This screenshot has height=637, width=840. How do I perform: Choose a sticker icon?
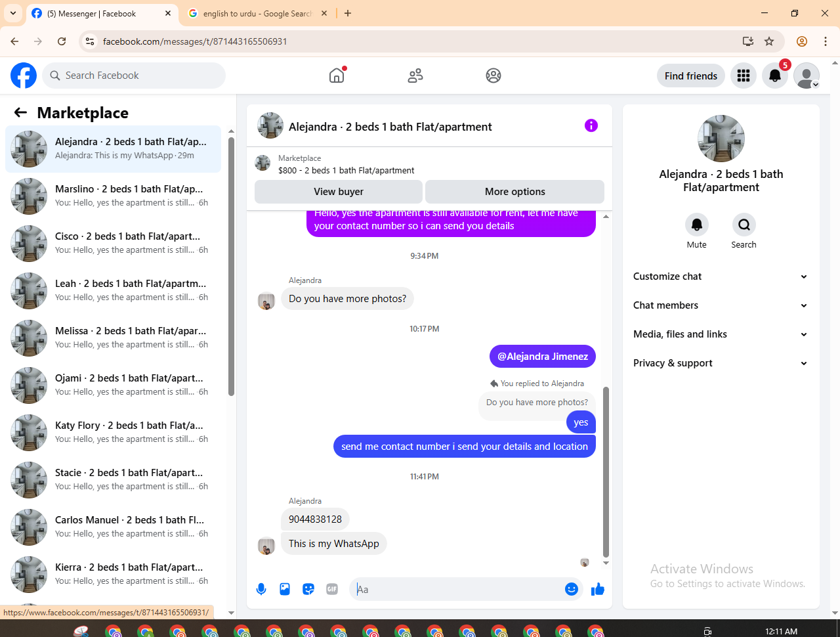click(308, 589)
